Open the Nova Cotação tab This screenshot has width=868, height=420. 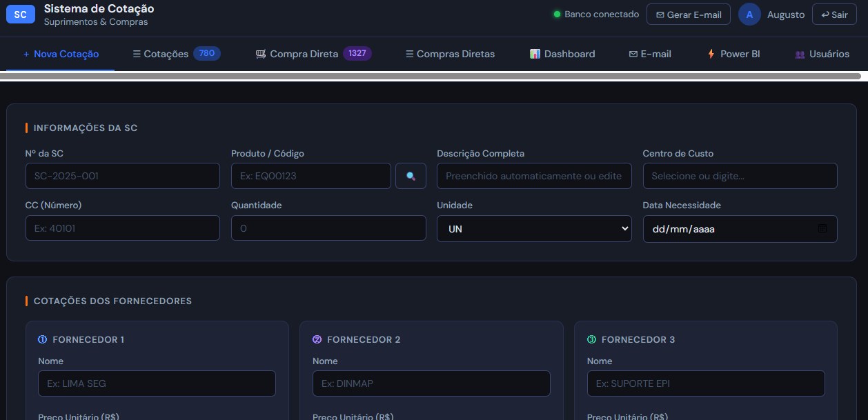pos(61,54)
